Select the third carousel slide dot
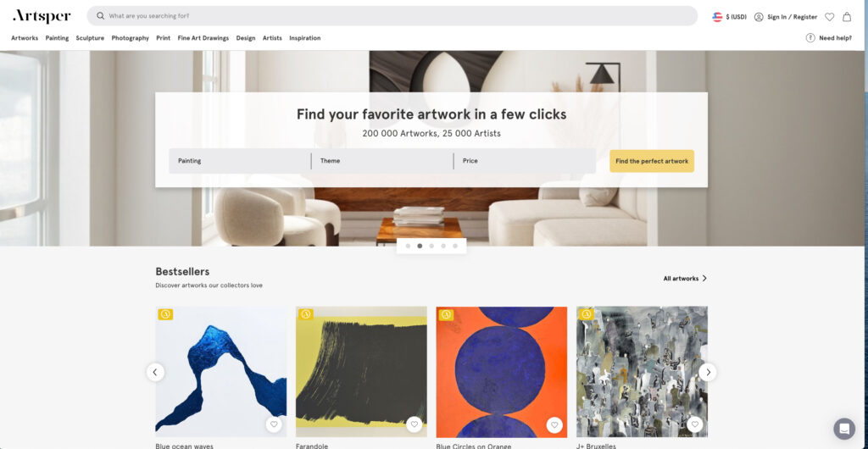The image size is (868, 449). click(x=431, y=246)
